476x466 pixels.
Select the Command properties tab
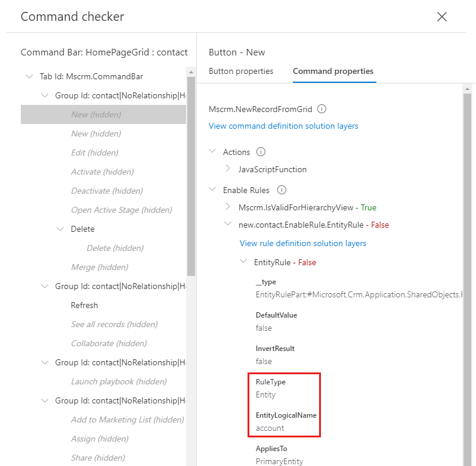click(x=333, y=72)
